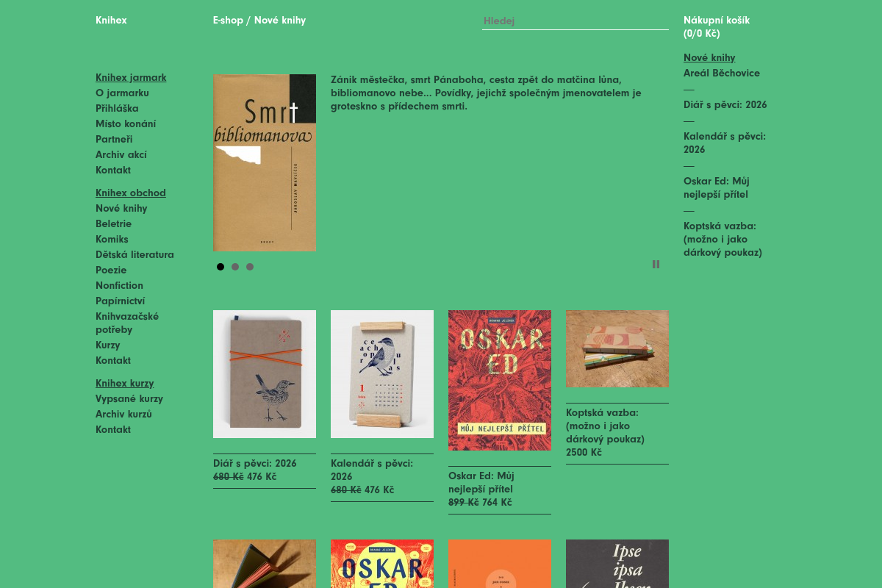Screen dimensions: 882x588
Task: Open the Koptská vazba product photo
Action: pyautogui.click(x=617, y=348)
